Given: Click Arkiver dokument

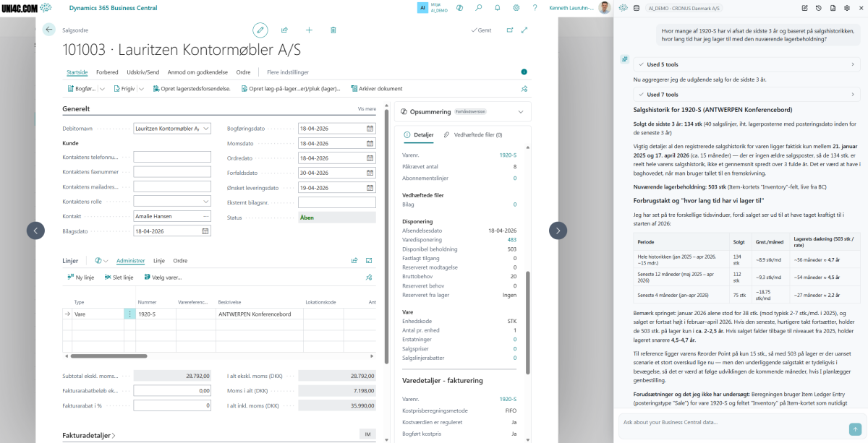Looking at the screenshot, I should point(376,89).
